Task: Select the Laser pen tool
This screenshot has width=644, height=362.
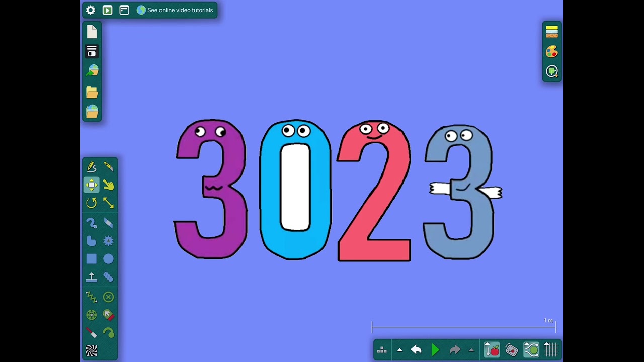Action: click(91, 333)
